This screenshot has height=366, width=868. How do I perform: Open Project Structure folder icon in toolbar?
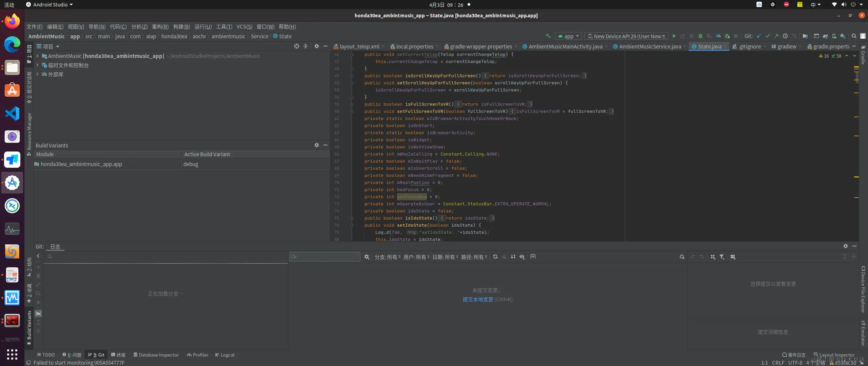click(805, 36)
